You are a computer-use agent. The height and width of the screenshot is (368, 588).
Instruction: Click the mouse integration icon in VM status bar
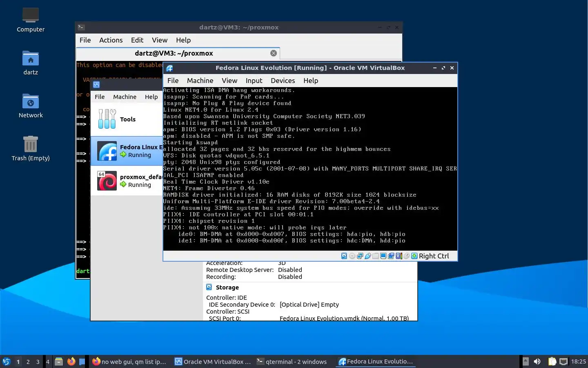click(406, 256)
